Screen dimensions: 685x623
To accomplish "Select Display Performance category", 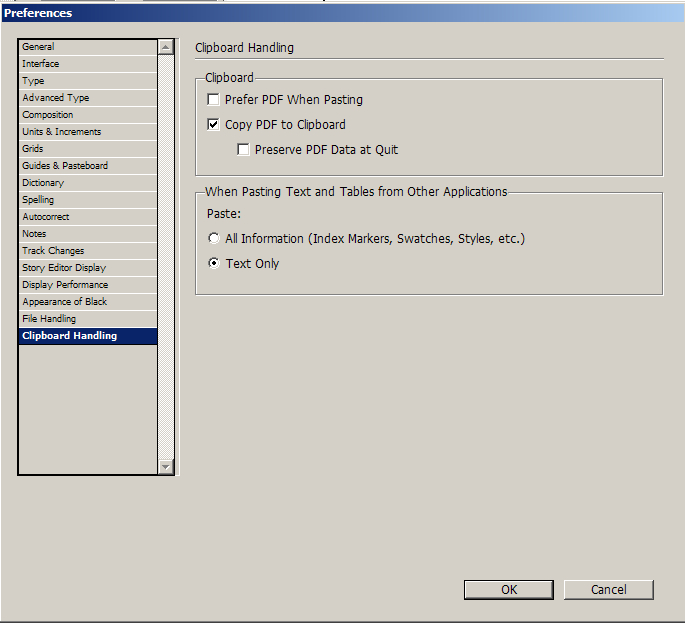I will click(x=88, y=285).
